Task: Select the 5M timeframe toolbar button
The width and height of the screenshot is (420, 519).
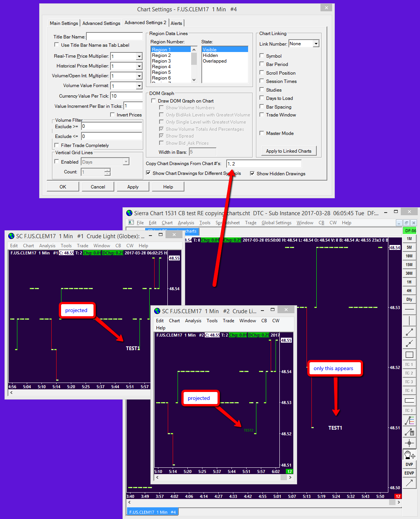Action: 409,247
